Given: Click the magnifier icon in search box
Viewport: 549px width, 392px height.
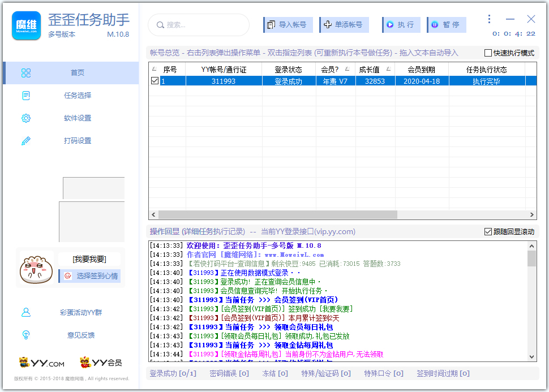Looking at the screenshot, I should [x=160, y=25].
